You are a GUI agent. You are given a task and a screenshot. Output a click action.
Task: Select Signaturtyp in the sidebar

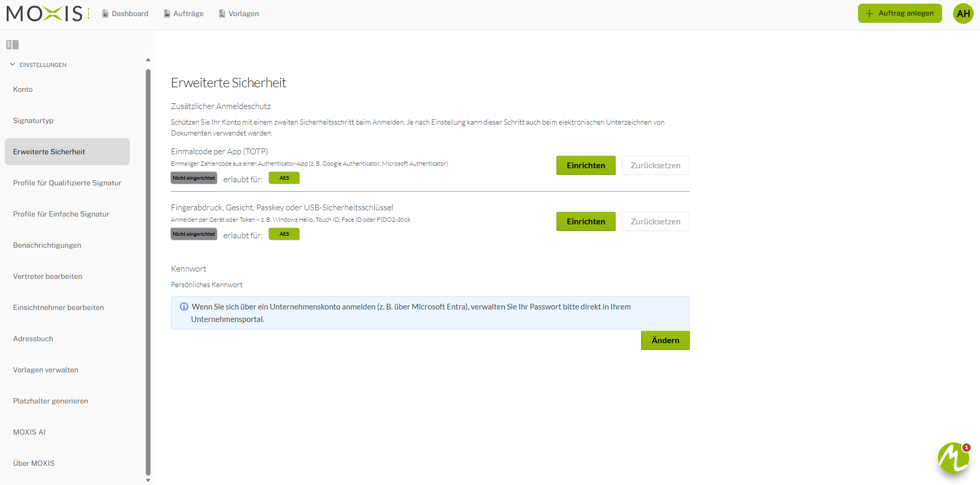pyautogui.click(x=67, y=120)
